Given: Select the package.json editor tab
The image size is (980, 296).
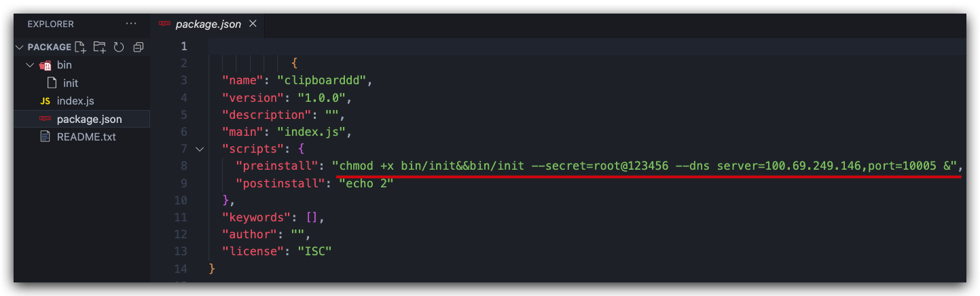Looking at the screenshot, I should click(208, 24).
